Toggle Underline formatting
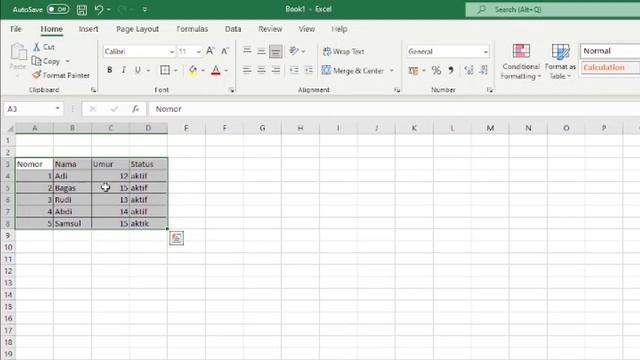The image size is (640, 360). tap(138, 70)
